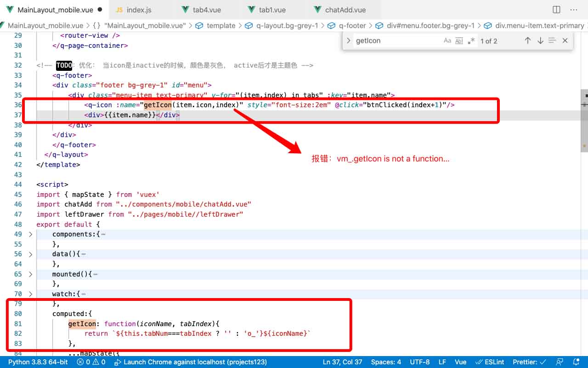Click Prettier status item
Screen dimensions: 588x368
(x=529, y=362)
